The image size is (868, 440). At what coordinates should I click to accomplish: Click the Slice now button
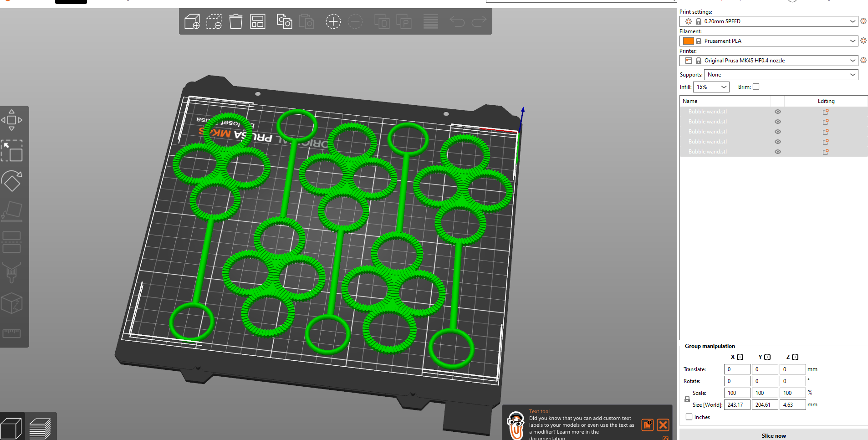773,435
